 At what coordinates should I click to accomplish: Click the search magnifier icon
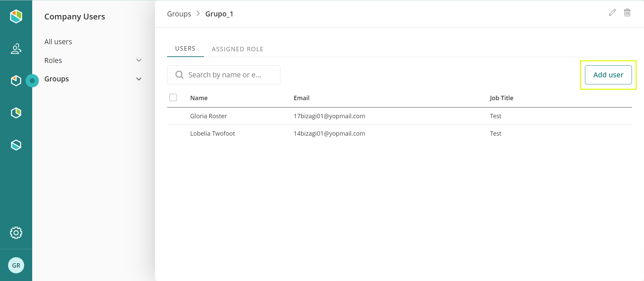pos(179,75)
